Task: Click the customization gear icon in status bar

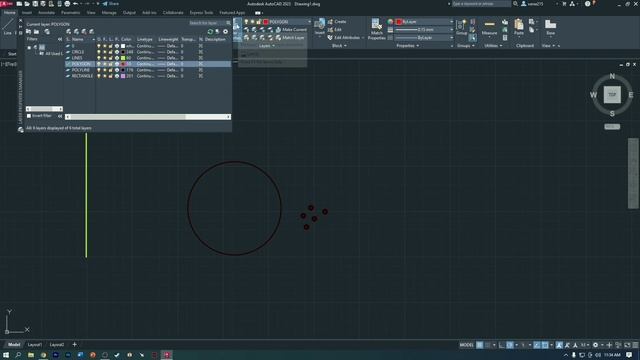Action: pyautogui.click(x=595, y=345)
